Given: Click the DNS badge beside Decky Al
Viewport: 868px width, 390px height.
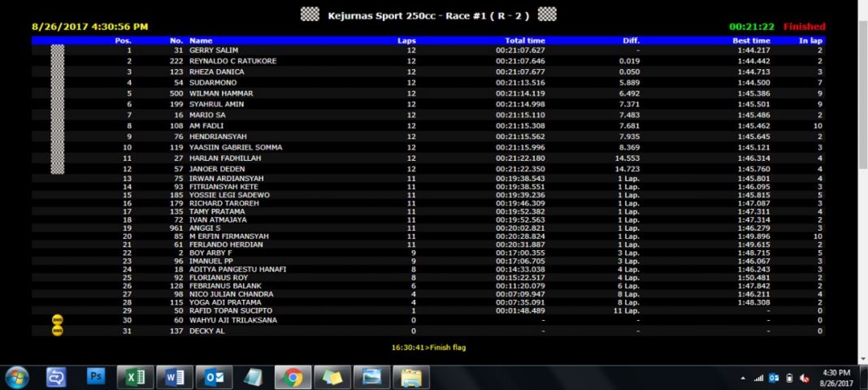Looking at the screenshot, I should [x=57, y=331].
